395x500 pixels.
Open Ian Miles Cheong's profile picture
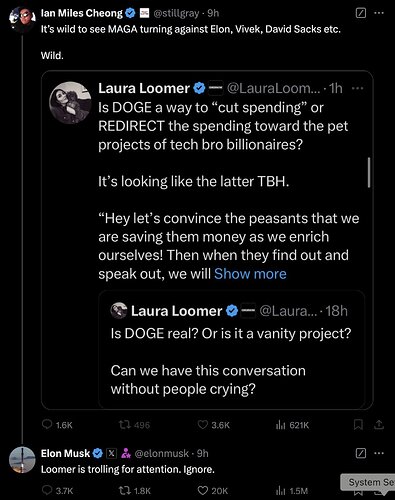[x=22, y=19]
